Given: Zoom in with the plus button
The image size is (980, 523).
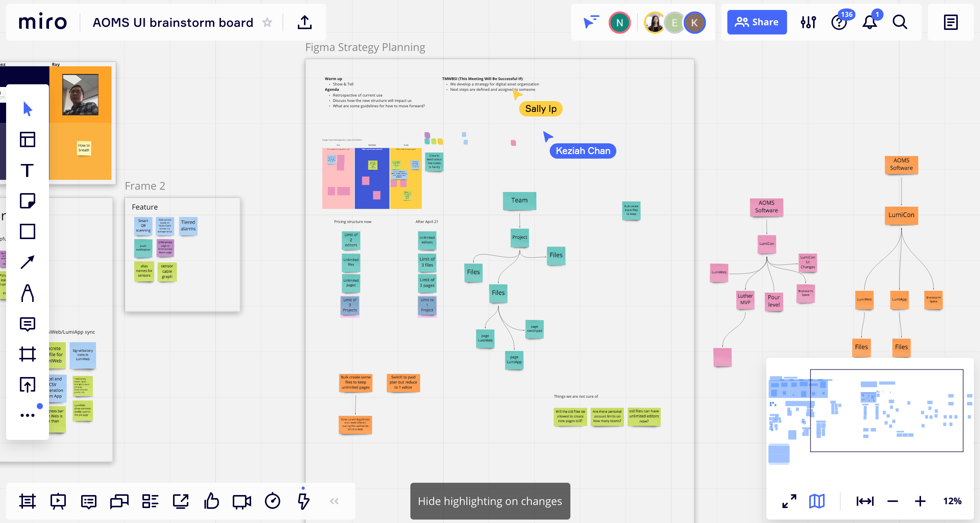Looking at the screenshot, I should (x=920, y=501).
